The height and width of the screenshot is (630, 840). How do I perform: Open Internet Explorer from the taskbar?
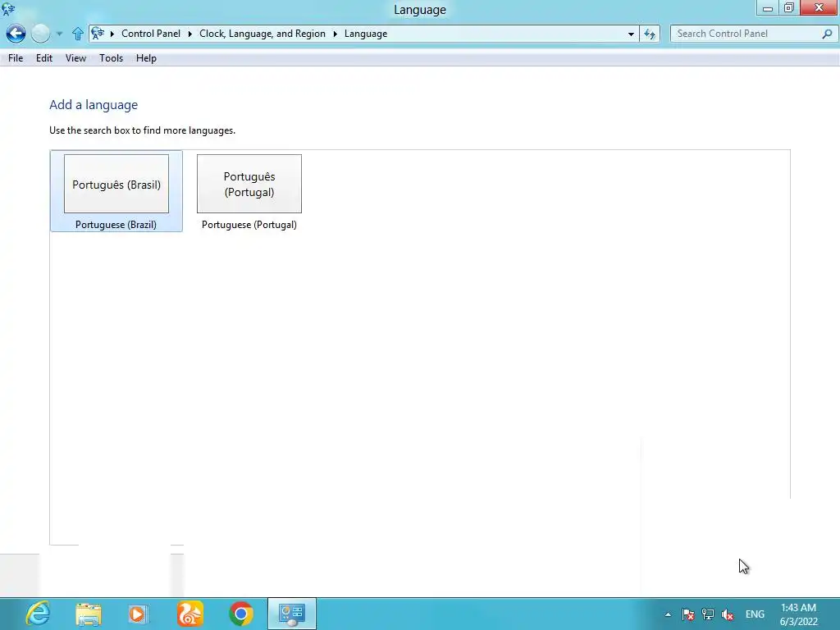pos(38,614)
